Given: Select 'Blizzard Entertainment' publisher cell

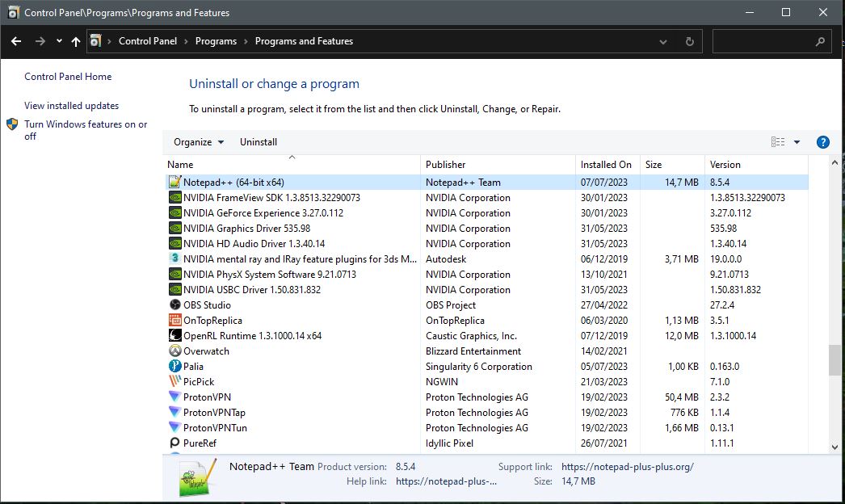Looking at the screenshot, I should pos(473,351).
